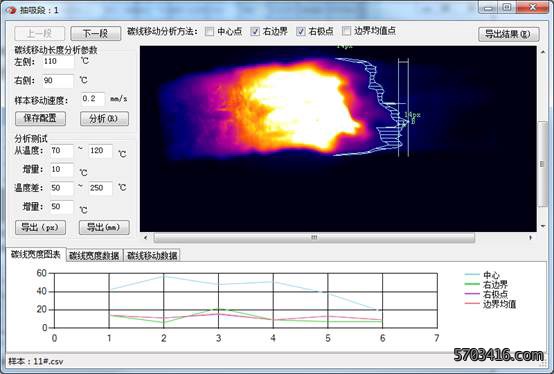Click the 上一段 previous segment button
The image size is (554, 374).
(40, 34)
